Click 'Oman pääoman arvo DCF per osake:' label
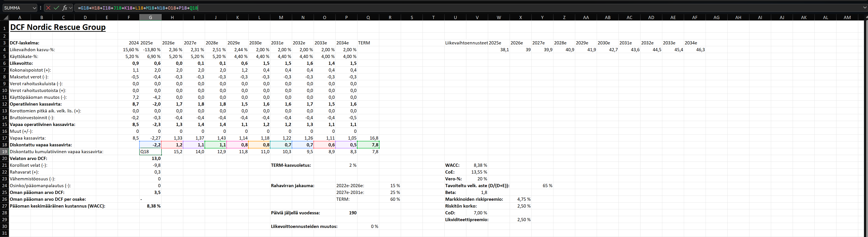The image size is (868, 237). [x=48, y=199]
